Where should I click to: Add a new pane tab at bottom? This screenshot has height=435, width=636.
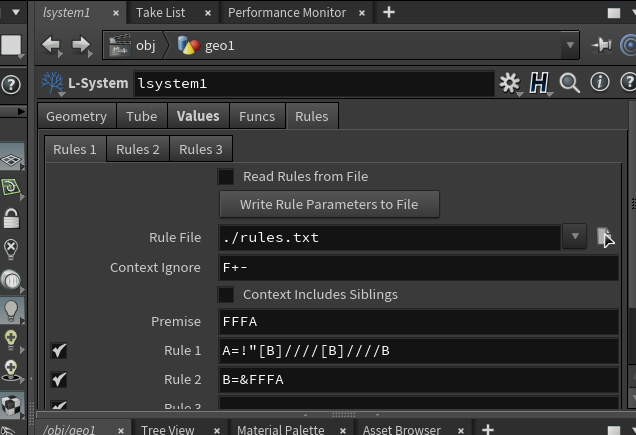coord(488,429)
